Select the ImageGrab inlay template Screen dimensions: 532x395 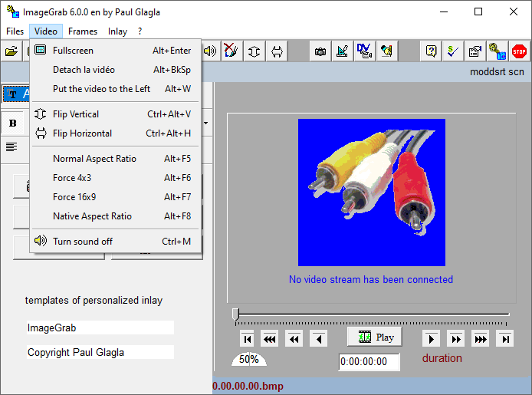[100, 328]
